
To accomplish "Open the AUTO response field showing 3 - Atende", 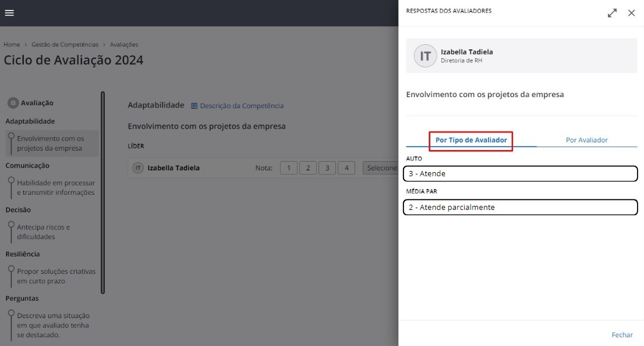I will 520,173.
